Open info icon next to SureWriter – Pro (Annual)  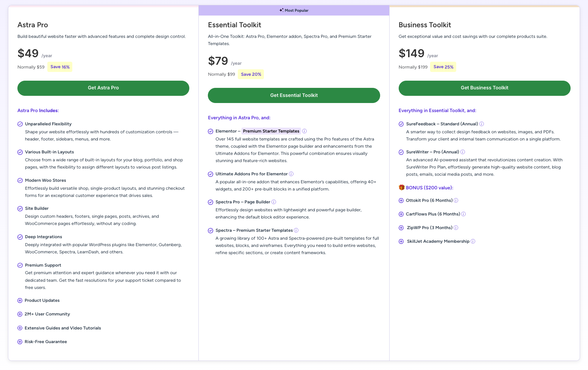tap(463, 152)
